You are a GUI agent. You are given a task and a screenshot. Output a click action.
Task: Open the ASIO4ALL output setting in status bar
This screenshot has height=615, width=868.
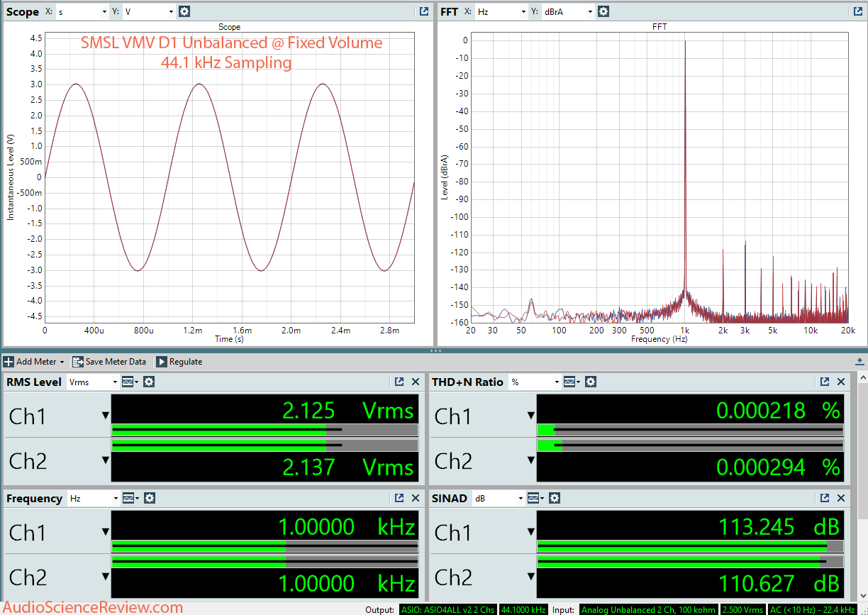coord(447,609)
